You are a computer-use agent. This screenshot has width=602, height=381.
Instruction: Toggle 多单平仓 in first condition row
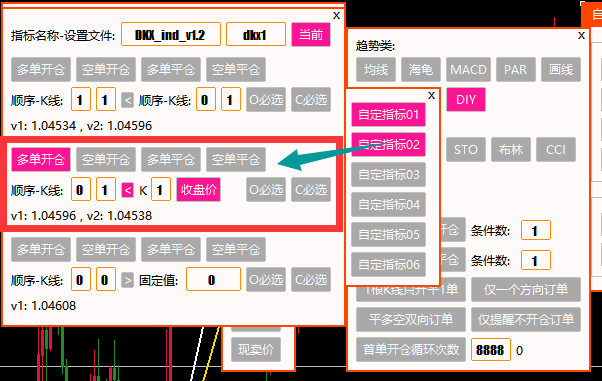pyautogui.click(x=171, y=70)
